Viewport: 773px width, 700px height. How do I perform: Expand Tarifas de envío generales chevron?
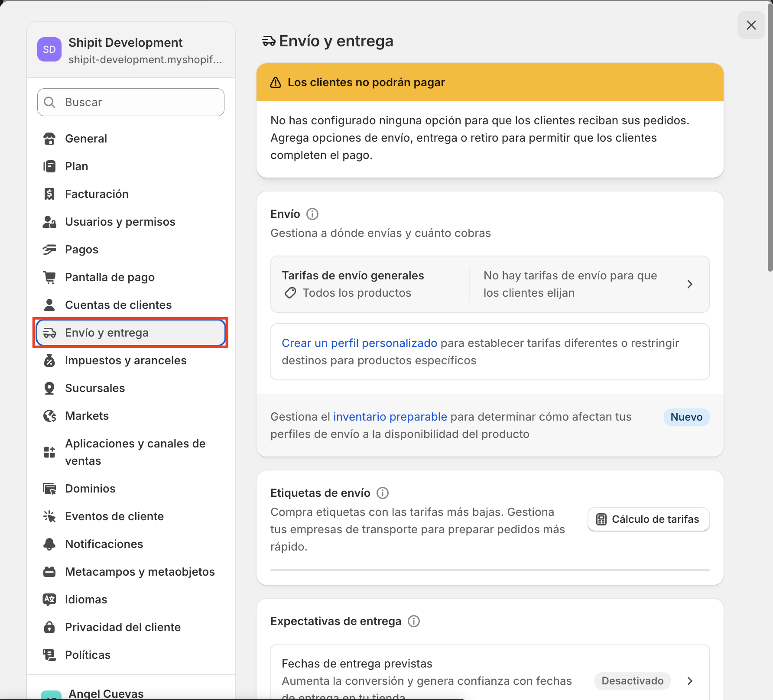coord(690,284)
